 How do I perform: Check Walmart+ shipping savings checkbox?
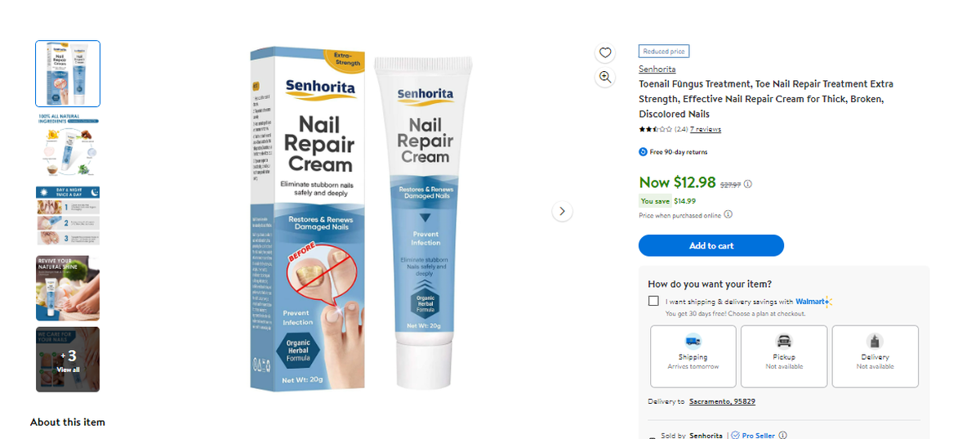pos(653,301)
